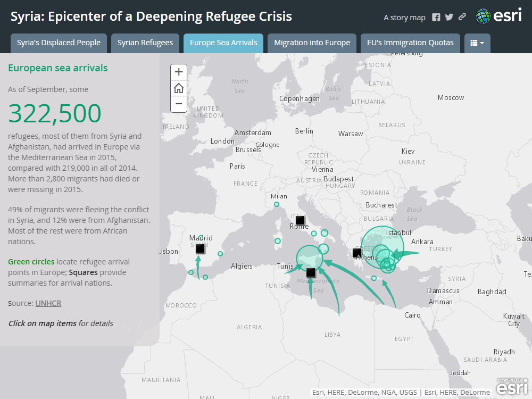Image resolution: width=532 pixels, height=399 pixels.
Task: Click the A story map link
Action: (x=404, y=18)
